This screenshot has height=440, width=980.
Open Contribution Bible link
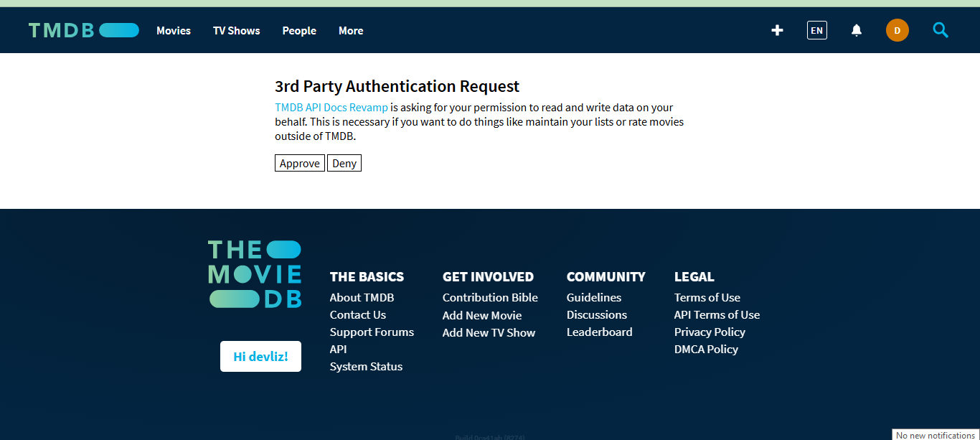[490, 297]
